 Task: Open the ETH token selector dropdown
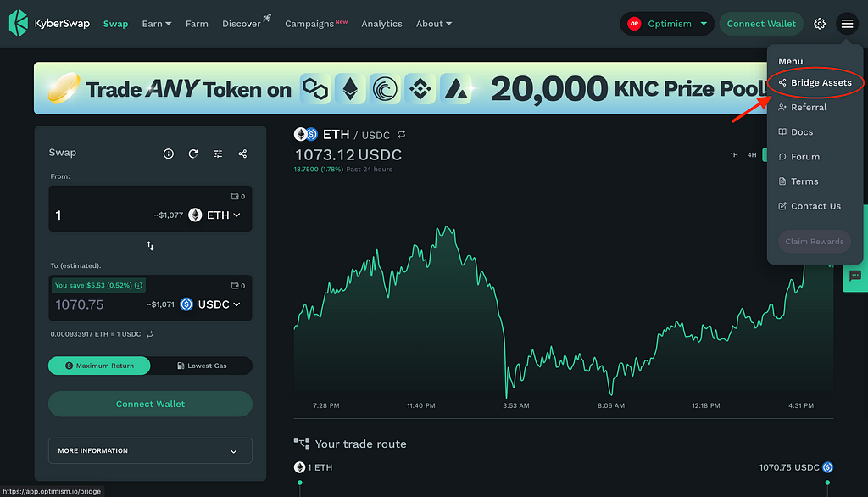(x=214, y=215)
